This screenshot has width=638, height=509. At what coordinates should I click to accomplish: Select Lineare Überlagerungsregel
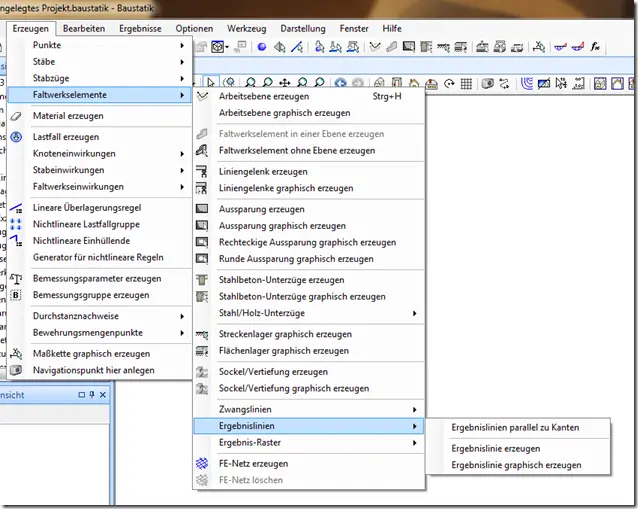click(100, 208)
